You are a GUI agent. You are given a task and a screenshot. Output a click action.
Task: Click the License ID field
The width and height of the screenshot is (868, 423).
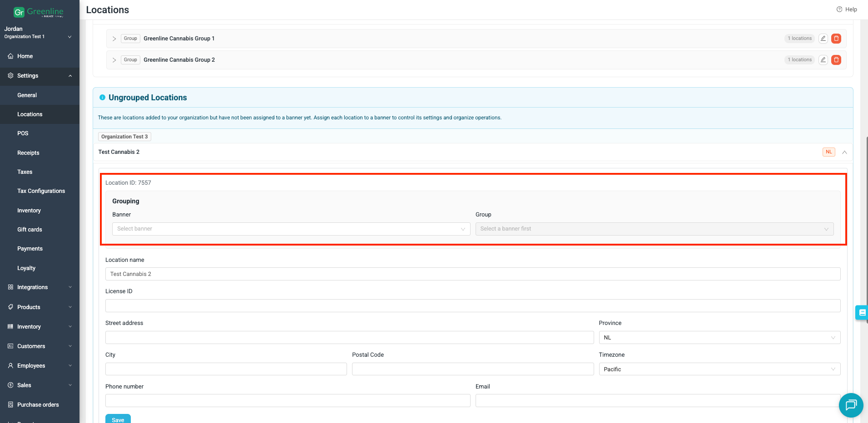coord(473,306)
